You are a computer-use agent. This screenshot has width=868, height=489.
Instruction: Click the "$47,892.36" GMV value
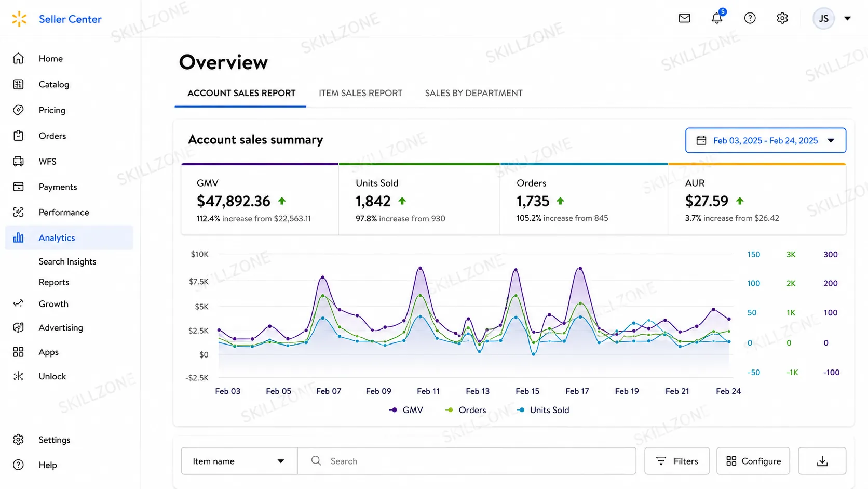pos(234,201)
